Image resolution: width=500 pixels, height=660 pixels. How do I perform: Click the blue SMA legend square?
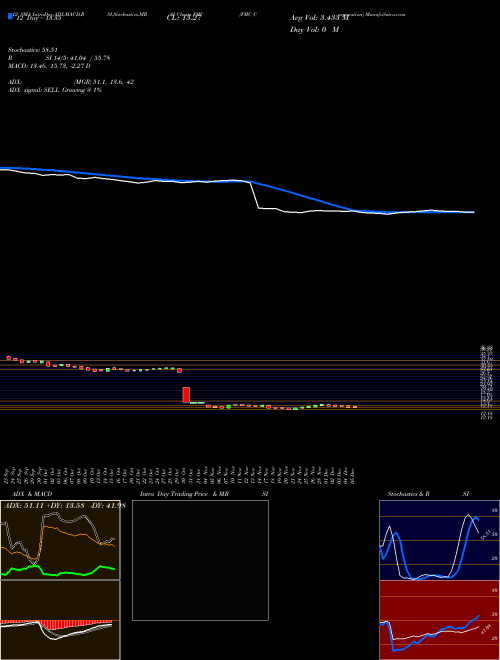click(10, 16)
